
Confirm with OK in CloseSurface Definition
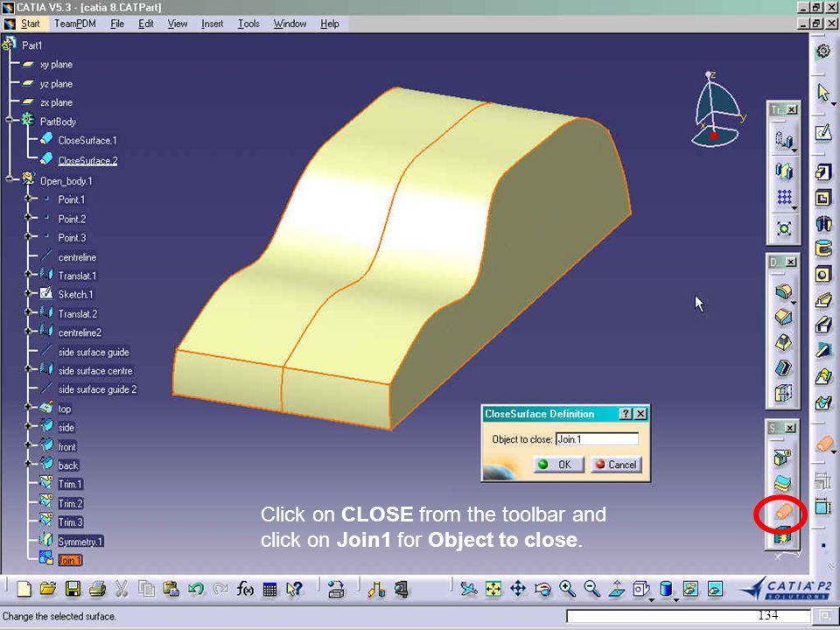(558, 465)
